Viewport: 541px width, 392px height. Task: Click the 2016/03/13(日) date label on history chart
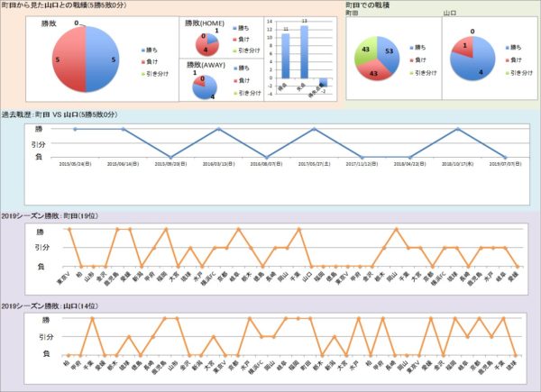point(217,164)
